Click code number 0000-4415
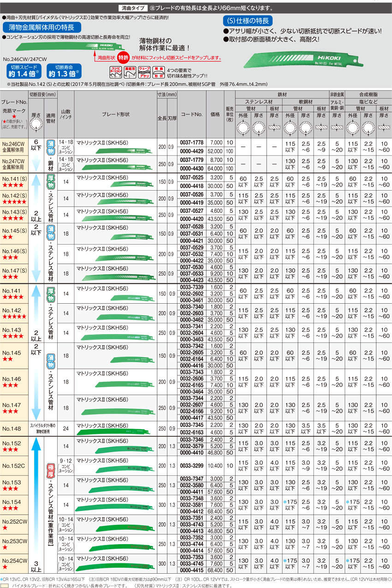Screen dimensions: 392x588 pyautogui.click(x=191, y=571)
